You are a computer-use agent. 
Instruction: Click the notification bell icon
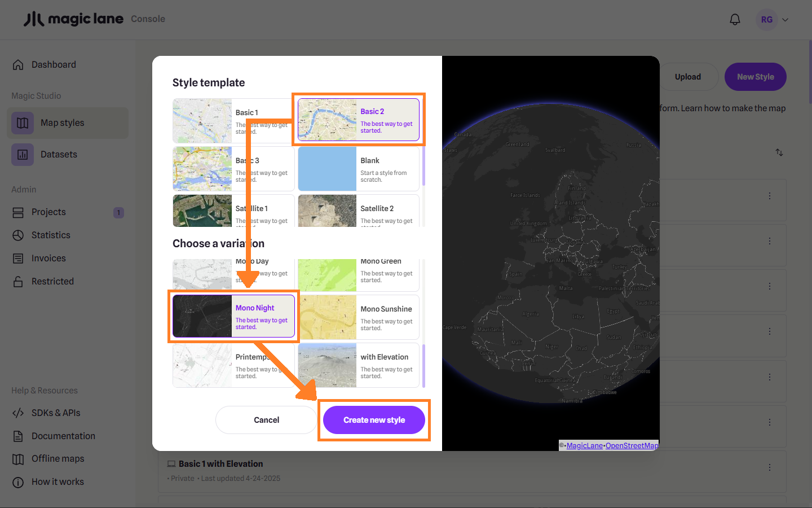point(735,20)
